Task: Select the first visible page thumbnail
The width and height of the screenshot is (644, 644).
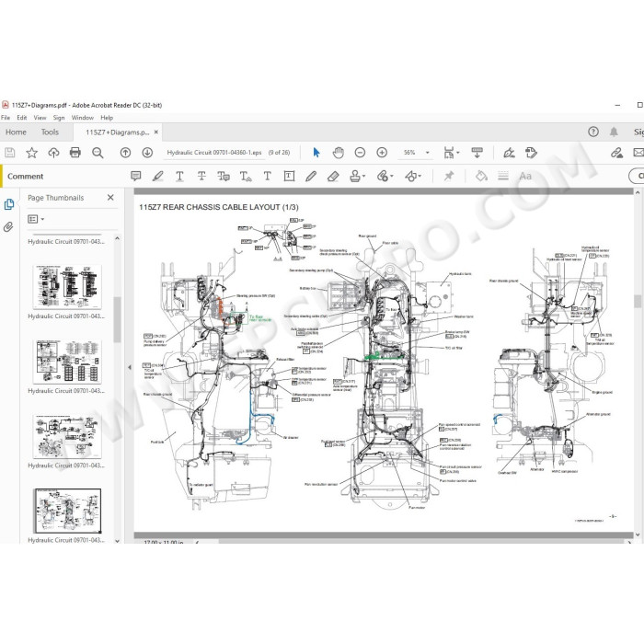Action: (67, 287)
